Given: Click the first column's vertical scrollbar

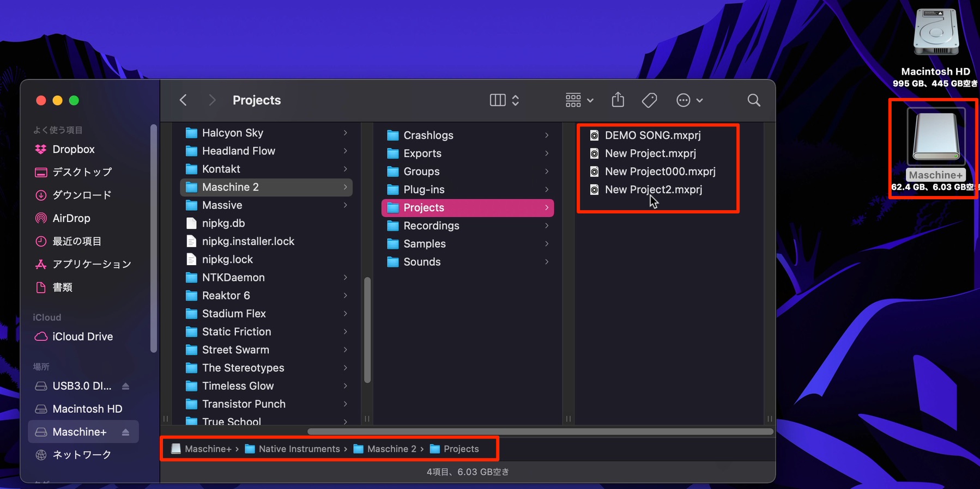Looking at the screenshot, I should [367, 330].
